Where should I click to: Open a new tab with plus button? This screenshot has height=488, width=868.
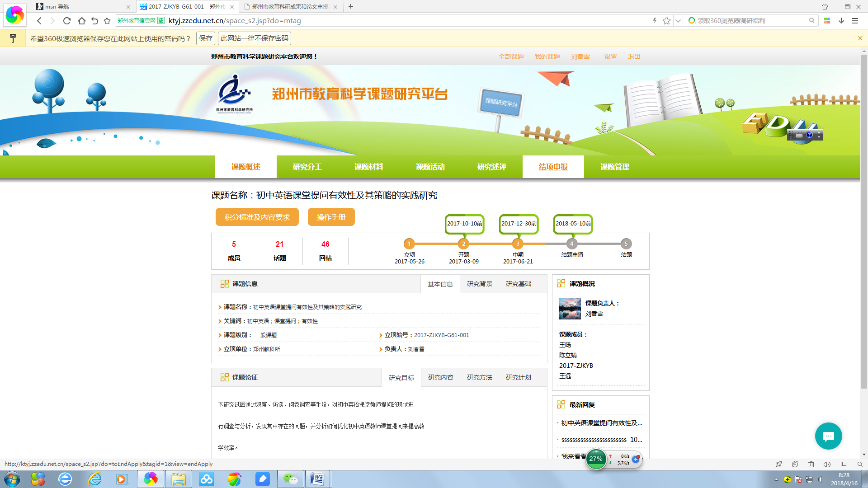coord(351,6)
